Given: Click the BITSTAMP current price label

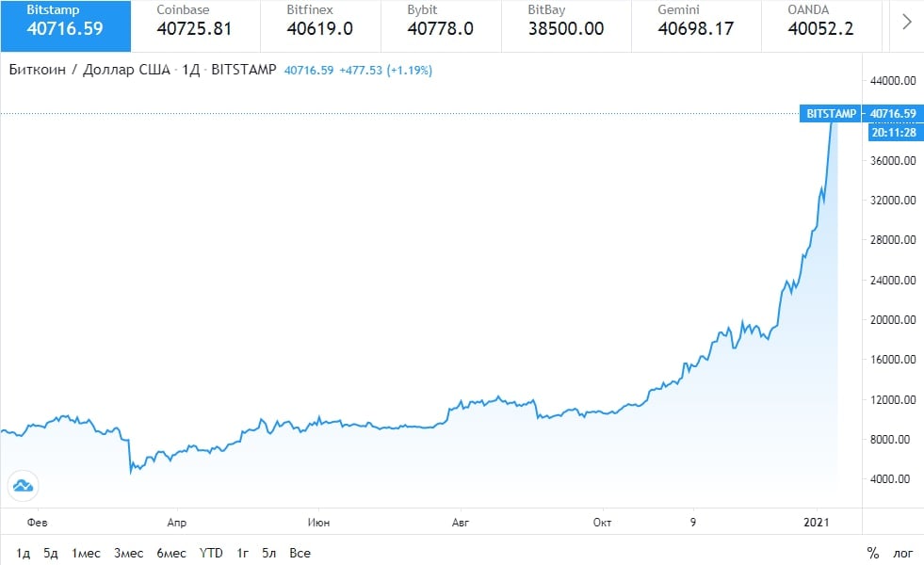Looking at the screenshot, I should [831, 114].
